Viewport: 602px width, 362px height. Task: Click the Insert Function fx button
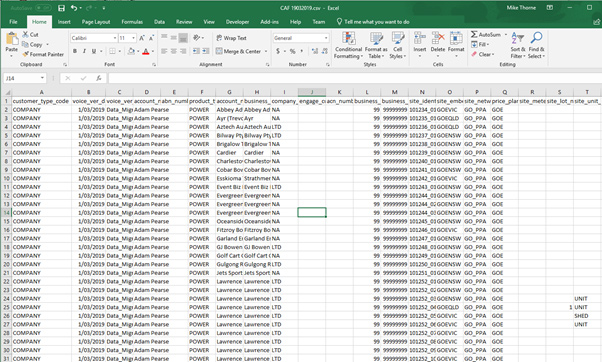pos(99,78)
